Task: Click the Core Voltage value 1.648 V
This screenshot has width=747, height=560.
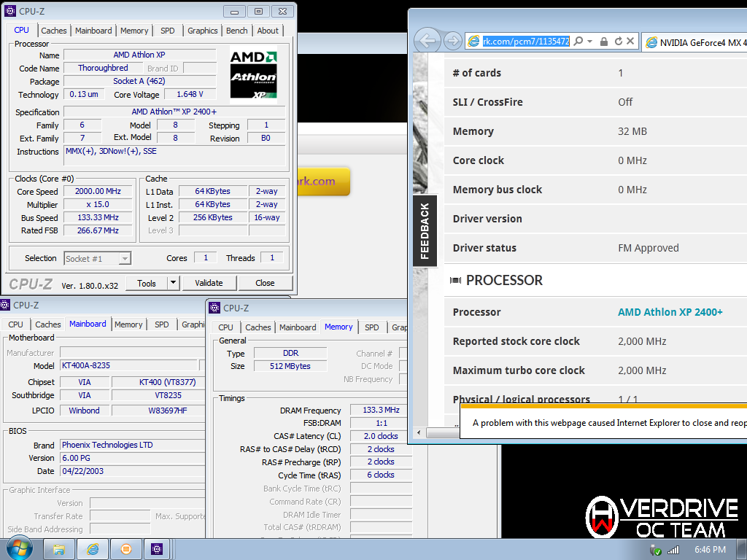Action: tap(190, 94)
